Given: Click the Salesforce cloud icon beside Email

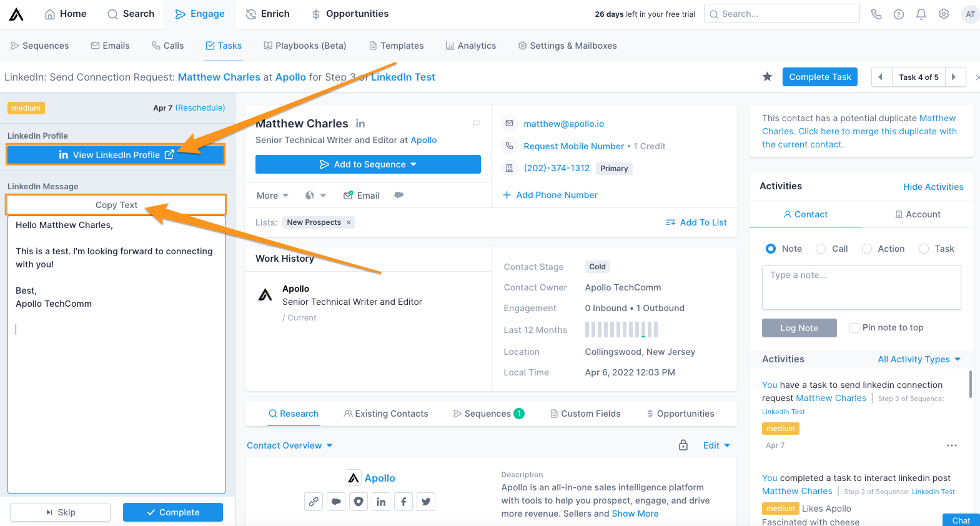Looking at the screenshot, I should 399,195.
